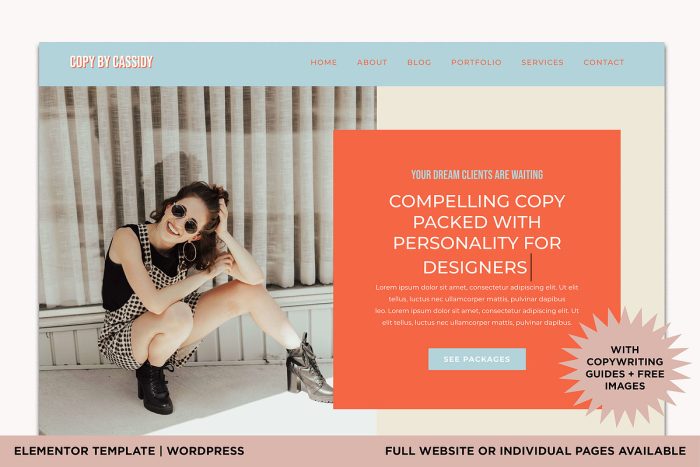700x467 pixels.
Task: Click 'Your Dream Clients Are Waiting' tagline
Action: click(477, 175)
